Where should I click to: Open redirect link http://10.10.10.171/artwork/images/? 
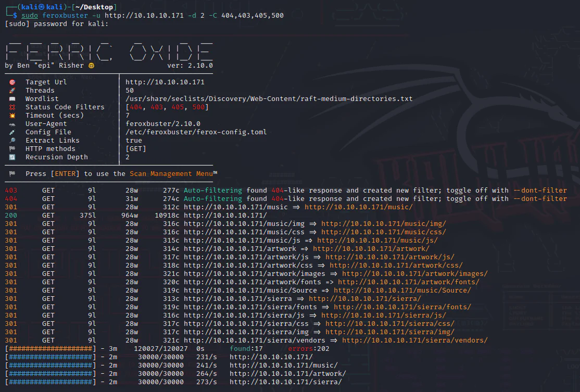click(x=414, y=274)
